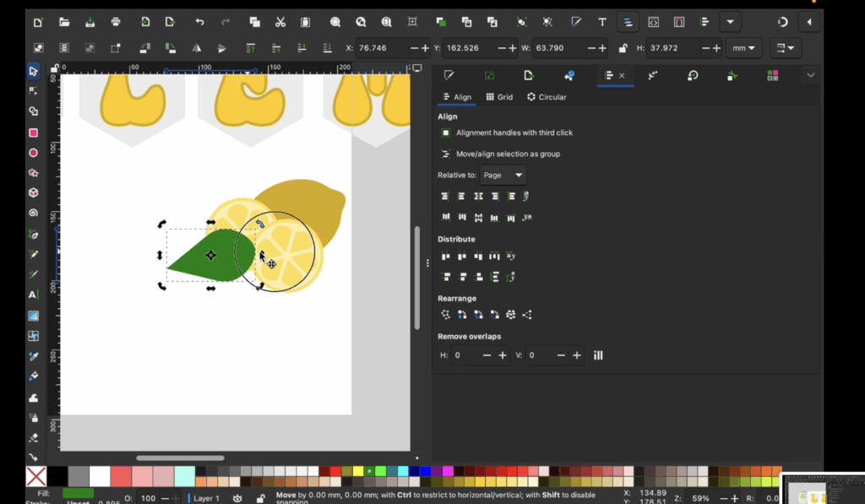Open the Export panel tab
This screenshot has height=504, width=865.
(x=529, y=75)
